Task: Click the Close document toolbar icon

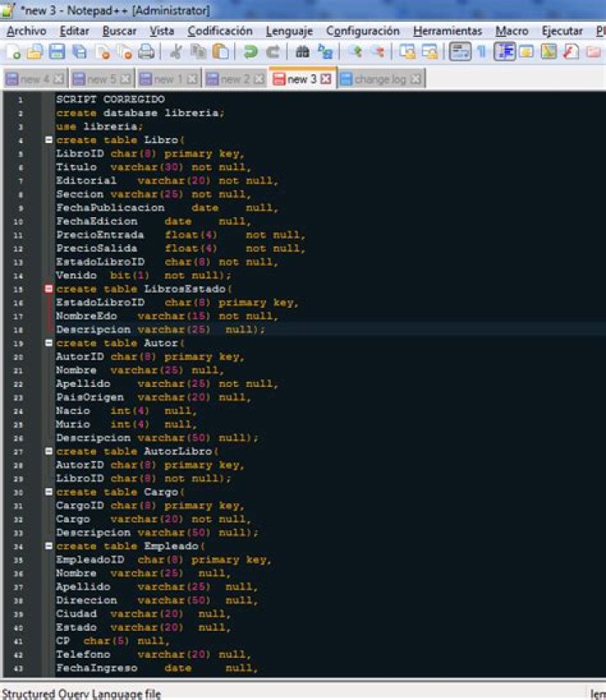Action: 103,52
